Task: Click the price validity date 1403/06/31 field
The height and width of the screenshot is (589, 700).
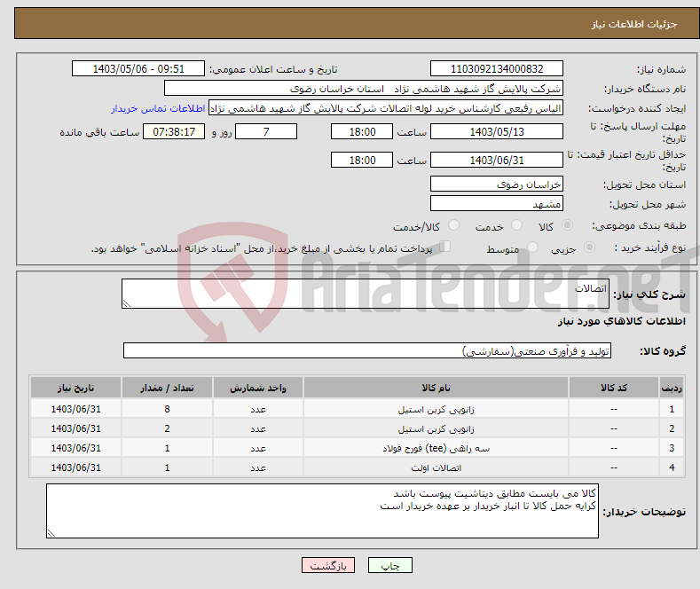Action: pyautogui.click(x=497, y=160)
